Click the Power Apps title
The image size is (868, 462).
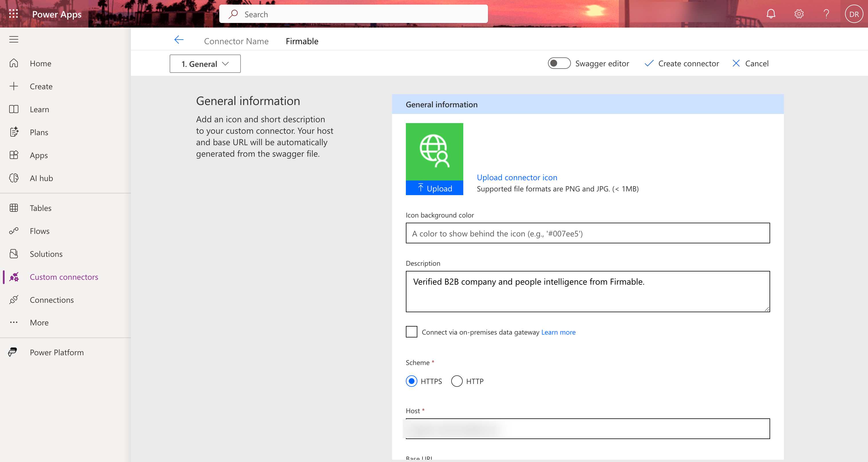pyautogui.click(x=57, y=14)
